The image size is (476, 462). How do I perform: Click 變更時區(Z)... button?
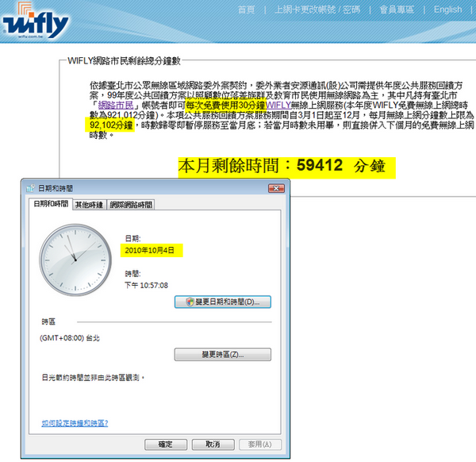pyautogui.click(x=223, y=355)
